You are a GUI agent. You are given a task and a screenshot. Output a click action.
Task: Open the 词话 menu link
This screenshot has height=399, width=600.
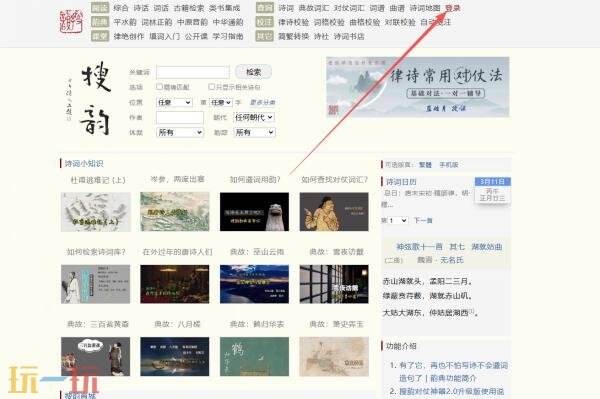(x=161, y=8)
